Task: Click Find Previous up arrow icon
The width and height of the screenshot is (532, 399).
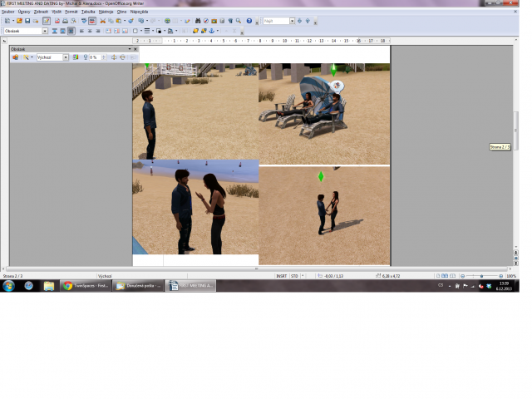Action: pyautogui.click(x=308, y=21)
